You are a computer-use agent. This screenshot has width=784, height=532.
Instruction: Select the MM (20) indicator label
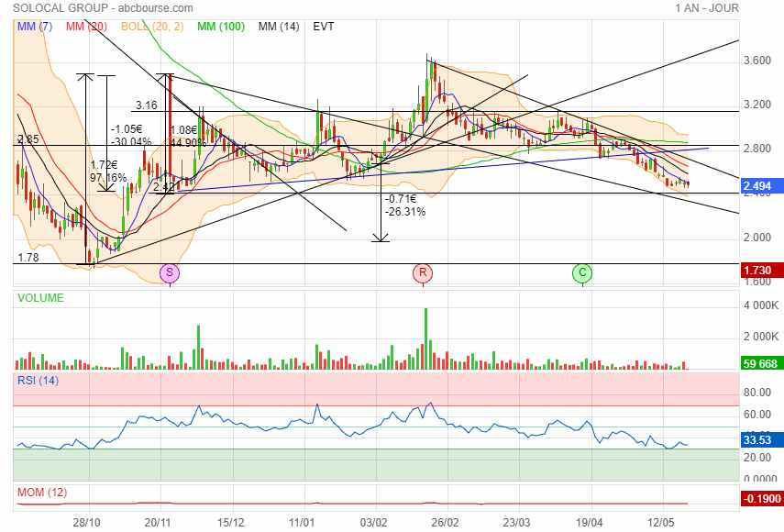pos(86,27)
